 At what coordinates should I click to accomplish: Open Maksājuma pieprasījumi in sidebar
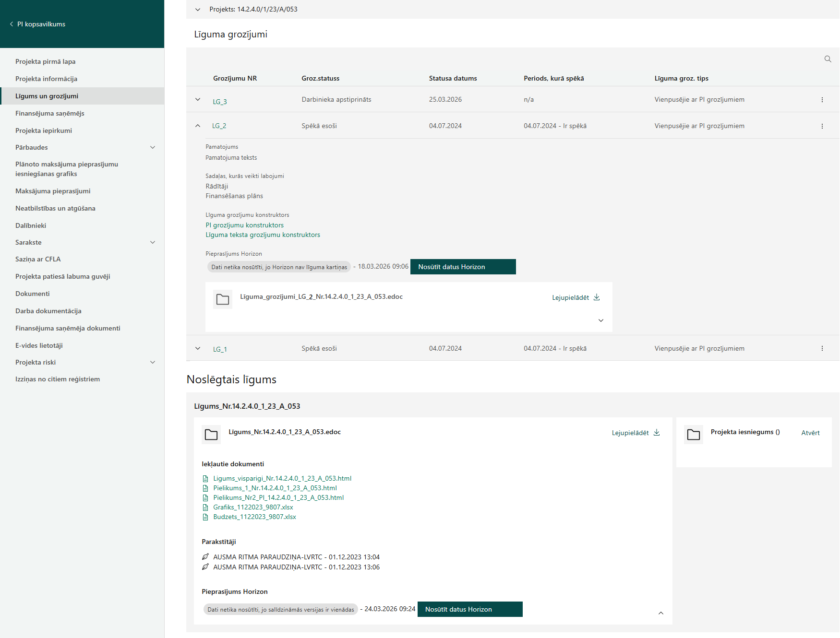coord(53,191)
